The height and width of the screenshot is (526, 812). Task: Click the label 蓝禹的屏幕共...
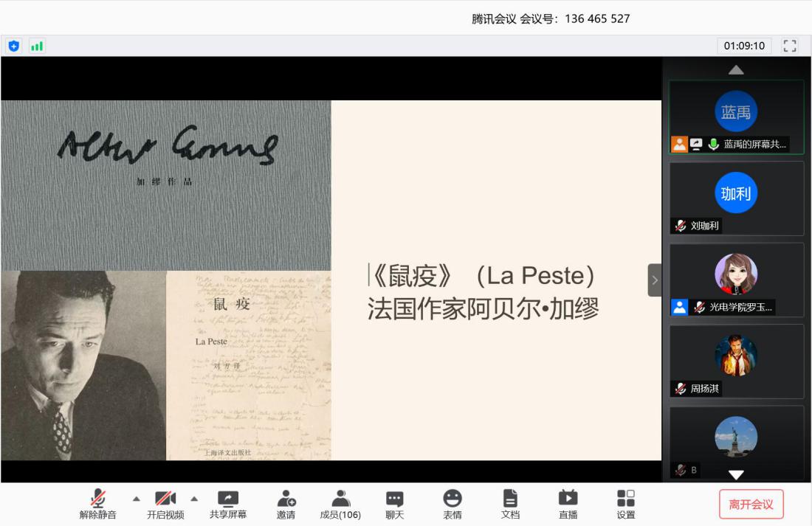coord(755,144)
